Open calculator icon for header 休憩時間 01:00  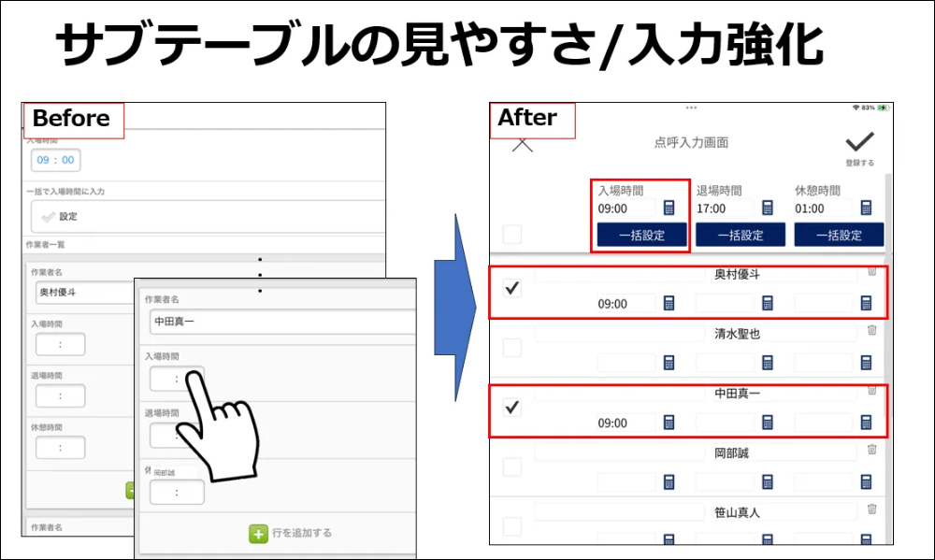[x=866, y=208]
